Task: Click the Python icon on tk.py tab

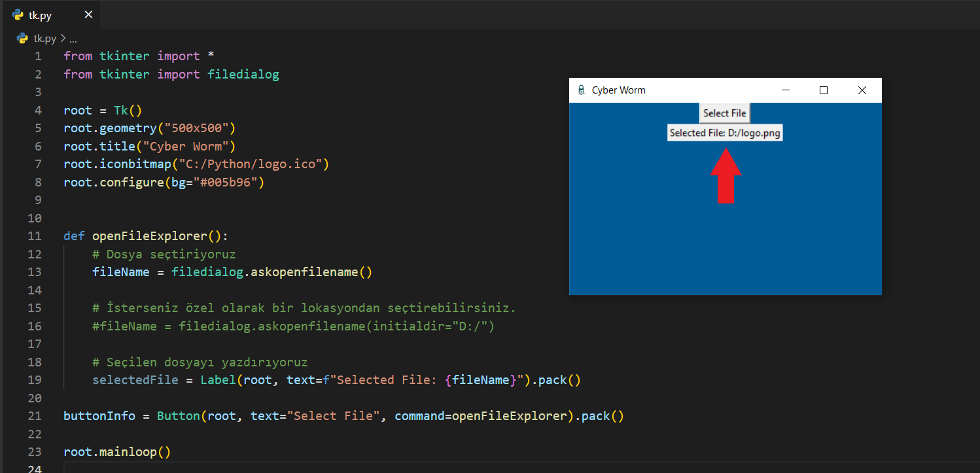Action: pyautogui.click(x=18, y=15)
